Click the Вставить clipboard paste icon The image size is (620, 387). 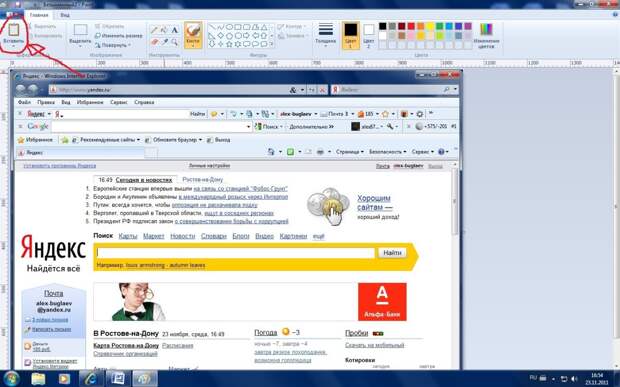tap(13, 30)
